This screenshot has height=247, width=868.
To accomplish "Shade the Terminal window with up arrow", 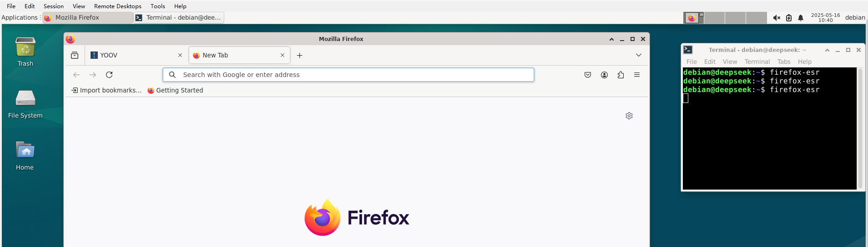I will [827, 50].
